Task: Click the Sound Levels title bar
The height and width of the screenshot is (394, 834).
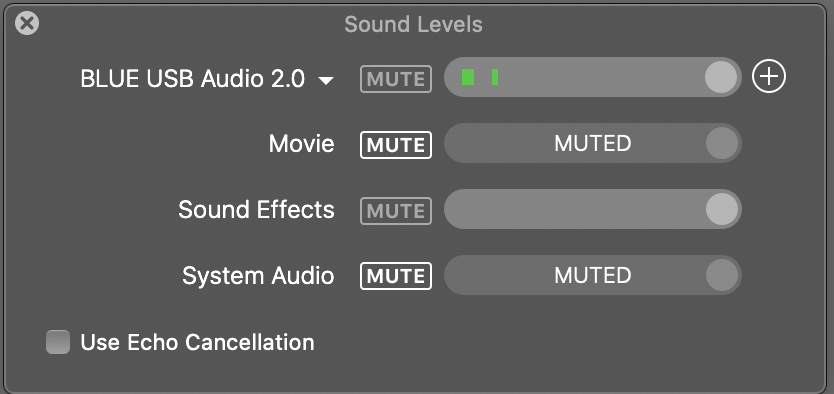Action: [x=413, y=24]
